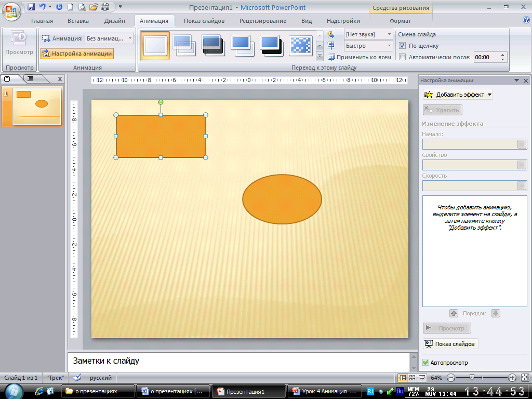Image resolution: width=532 pixels, height=399 pixels.
Task: Switch to the 'Главная' ribbon tab
Action: point(42,21)
